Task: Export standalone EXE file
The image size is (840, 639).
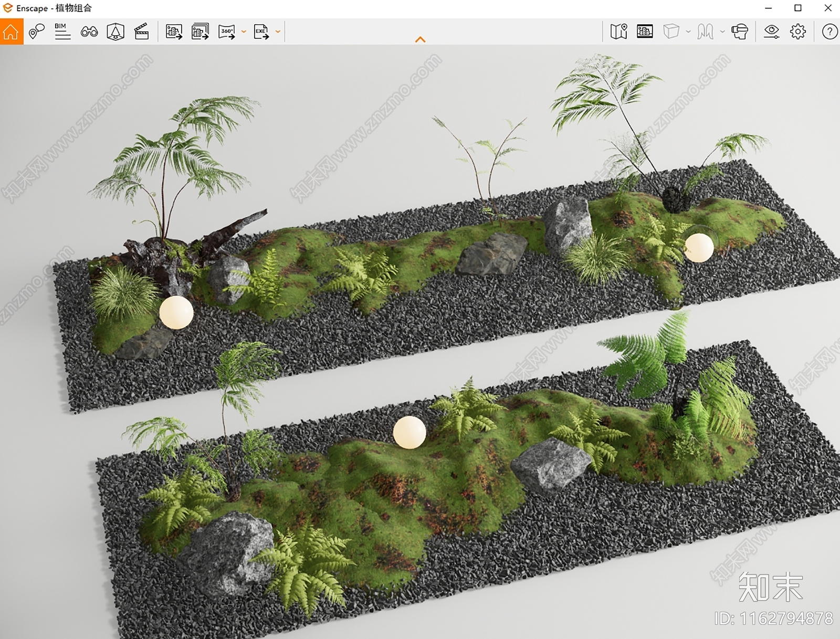Action: point(261,31)
